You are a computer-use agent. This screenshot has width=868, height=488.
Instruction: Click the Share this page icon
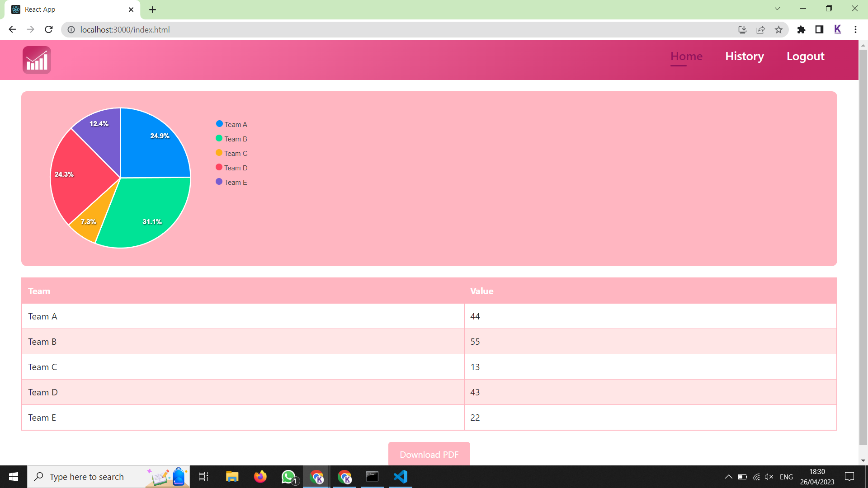coord(760,30)
